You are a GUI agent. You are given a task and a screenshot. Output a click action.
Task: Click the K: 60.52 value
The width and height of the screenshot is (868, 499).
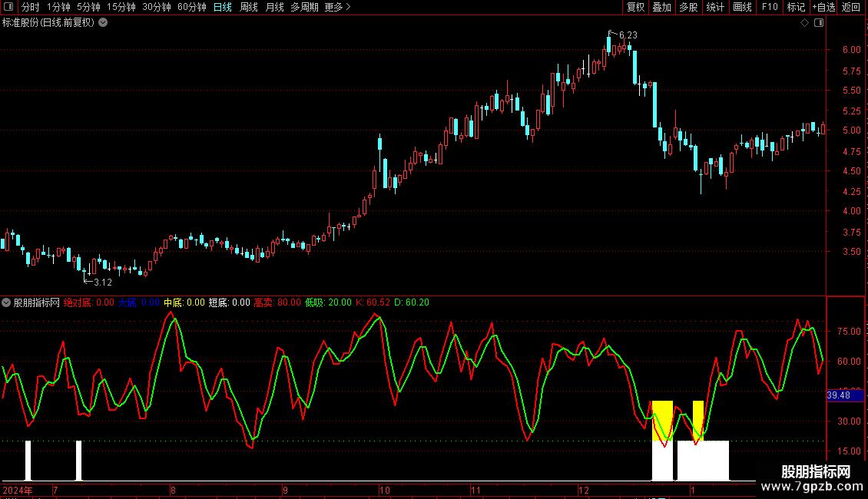[x=373, y=302]
